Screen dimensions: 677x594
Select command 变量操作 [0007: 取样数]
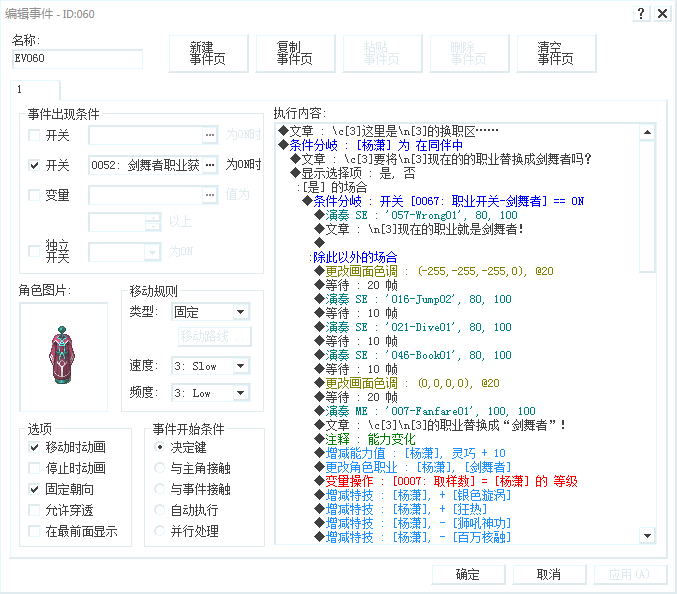[446, 481]
